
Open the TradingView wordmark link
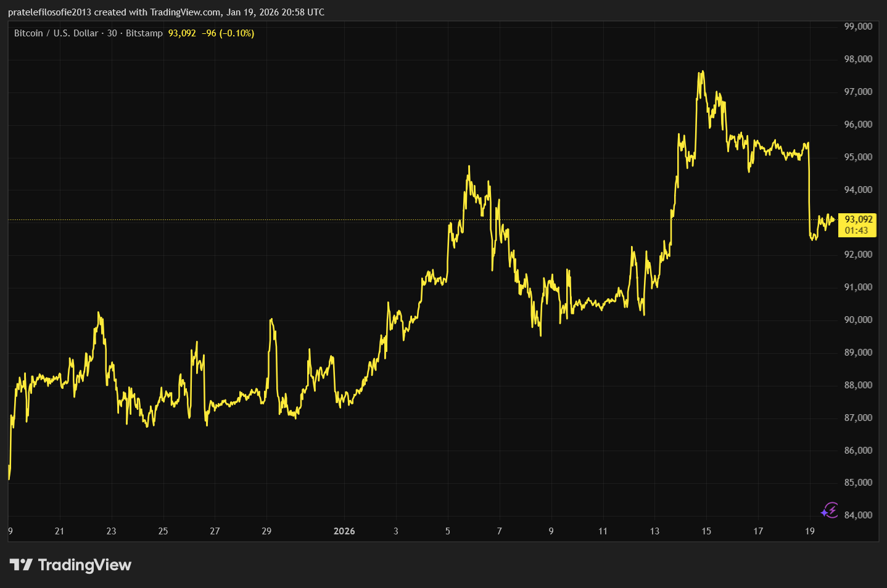point(85,565)
